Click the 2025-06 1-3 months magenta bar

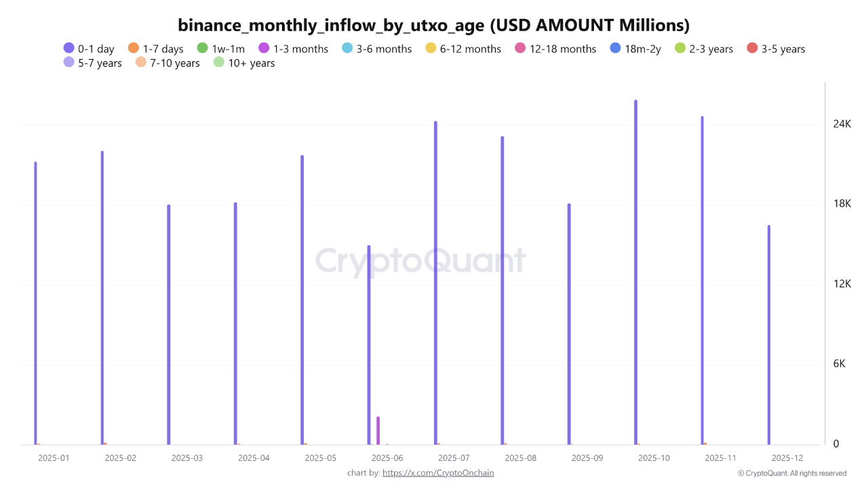[378, 431]
